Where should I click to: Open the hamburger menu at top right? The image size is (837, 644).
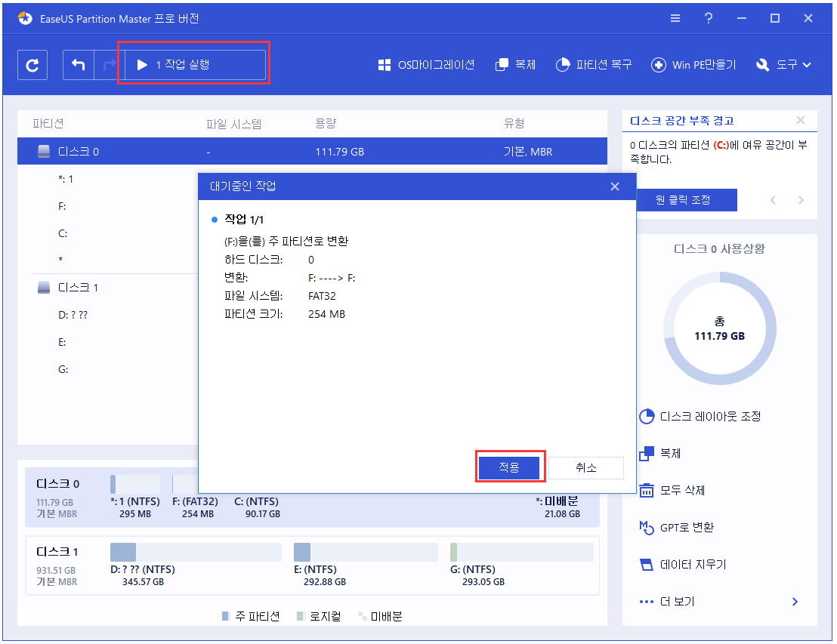coord(675,18)
